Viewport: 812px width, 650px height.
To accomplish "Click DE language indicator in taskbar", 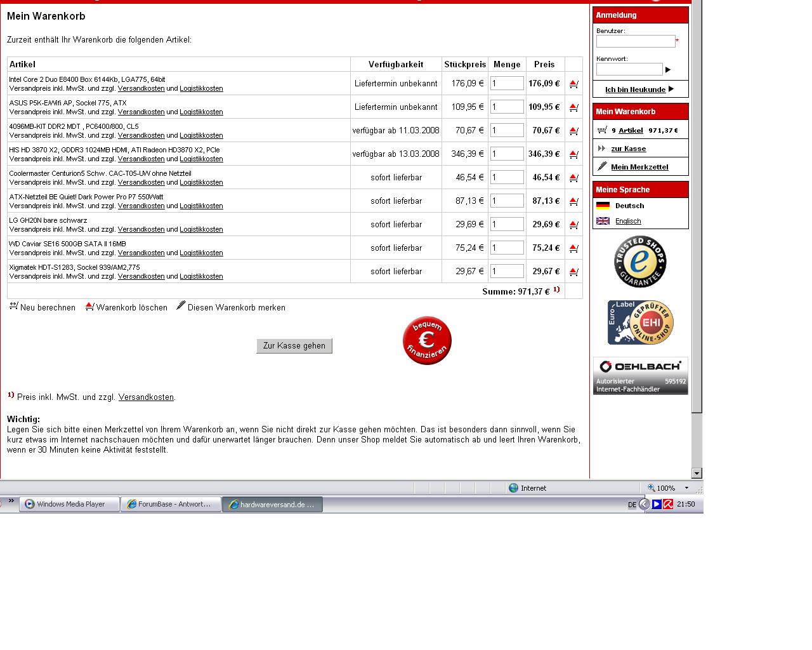I will [x=632, y=505].
